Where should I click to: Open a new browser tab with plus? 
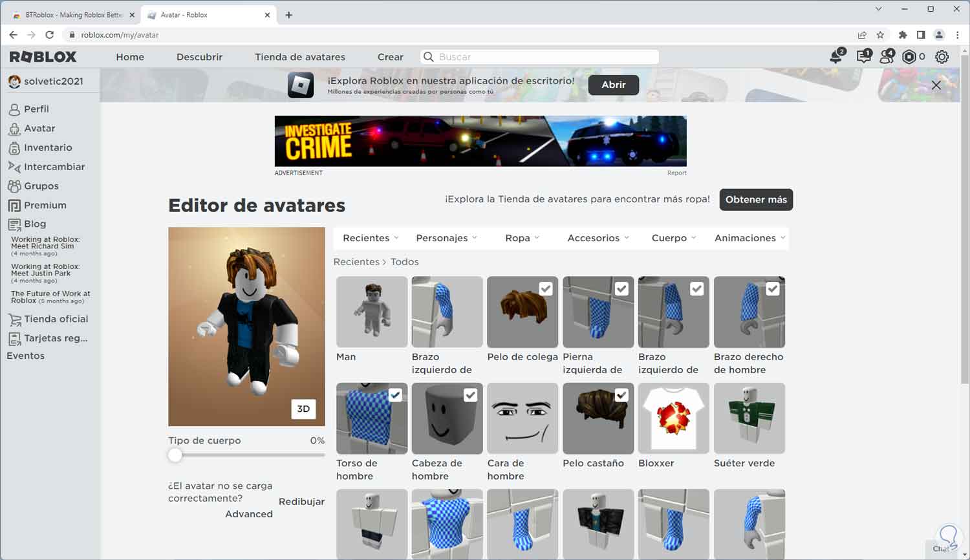pos(288,15)
